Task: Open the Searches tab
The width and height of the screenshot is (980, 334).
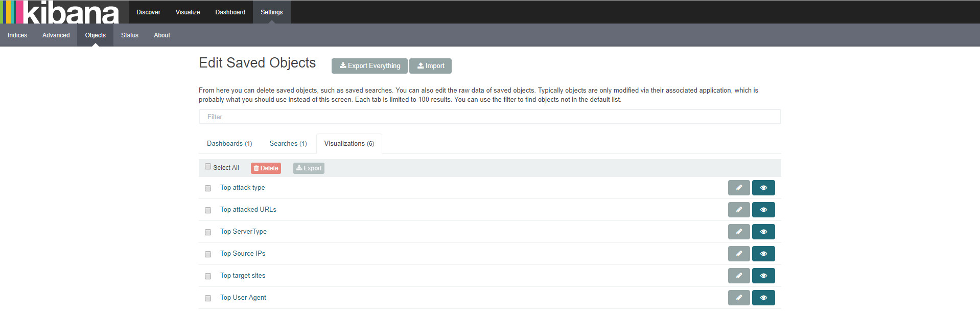Action: click(x=288, y=144)
